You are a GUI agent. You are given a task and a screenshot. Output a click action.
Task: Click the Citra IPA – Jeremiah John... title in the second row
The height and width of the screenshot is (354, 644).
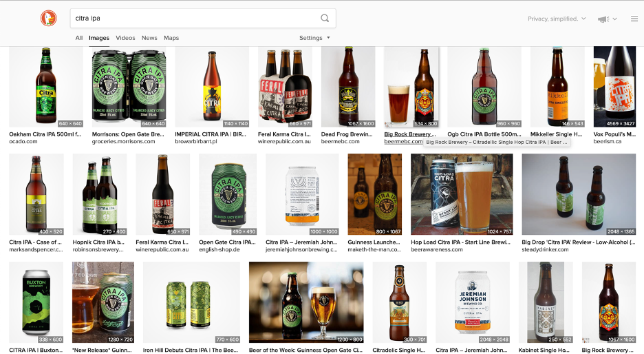[301, 242]
